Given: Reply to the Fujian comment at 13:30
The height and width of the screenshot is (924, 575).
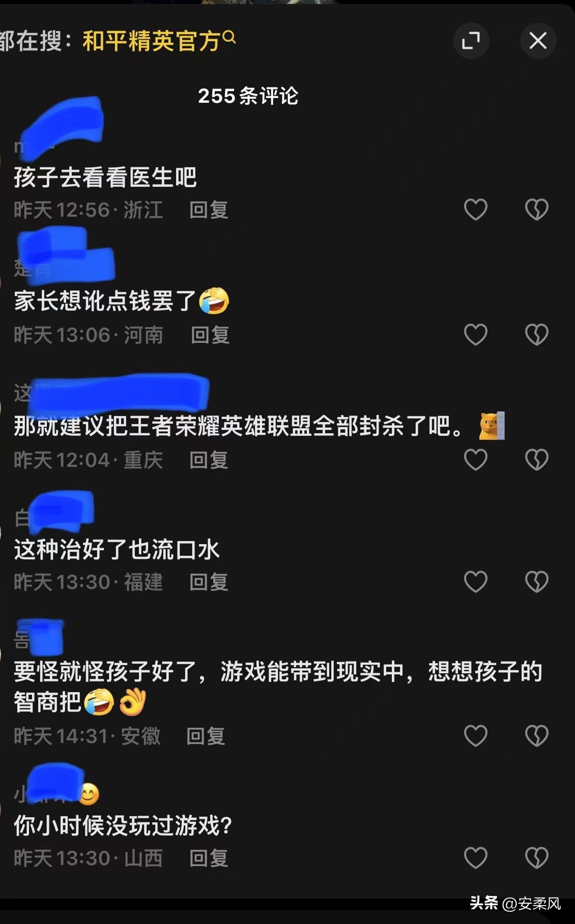Looking at the screenshot, I should coord(209,582).
